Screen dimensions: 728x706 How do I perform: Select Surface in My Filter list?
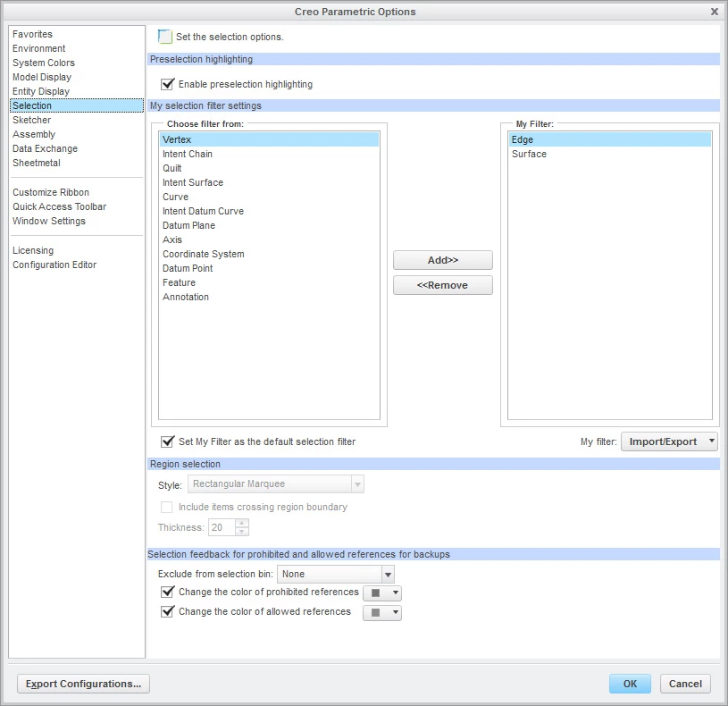(610, 154)
